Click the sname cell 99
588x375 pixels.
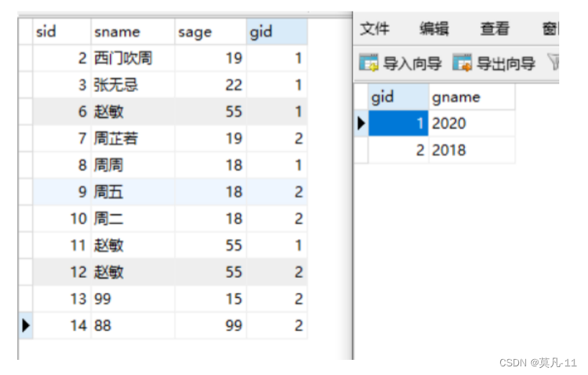132,299
